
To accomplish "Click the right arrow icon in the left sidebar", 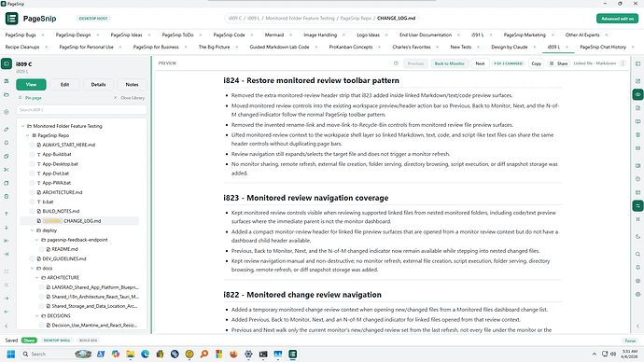I will (x=7, y=299).
